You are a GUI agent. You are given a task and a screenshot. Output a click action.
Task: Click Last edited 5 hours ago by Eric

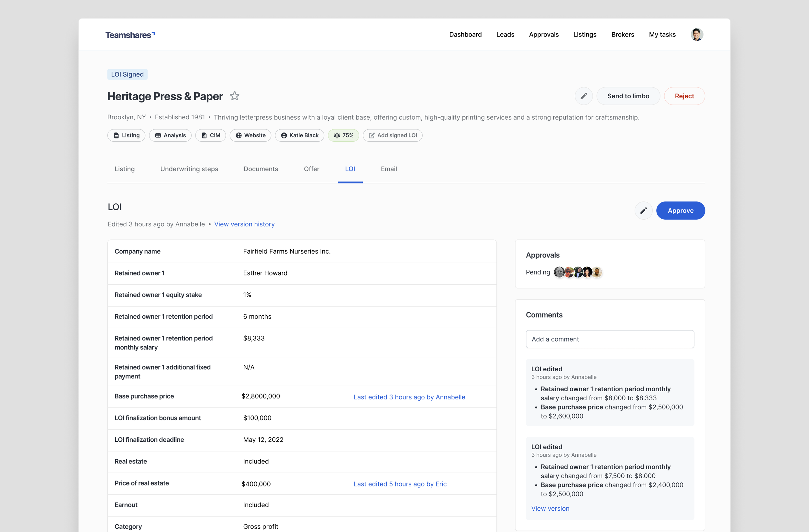tap(400, 484)
